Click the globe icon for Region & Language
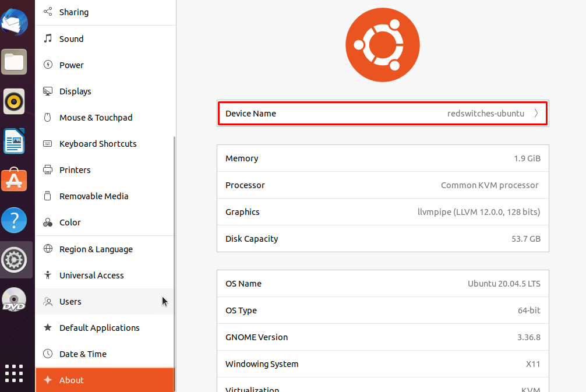The image size is (586, 392). click(x=48, y=249)
